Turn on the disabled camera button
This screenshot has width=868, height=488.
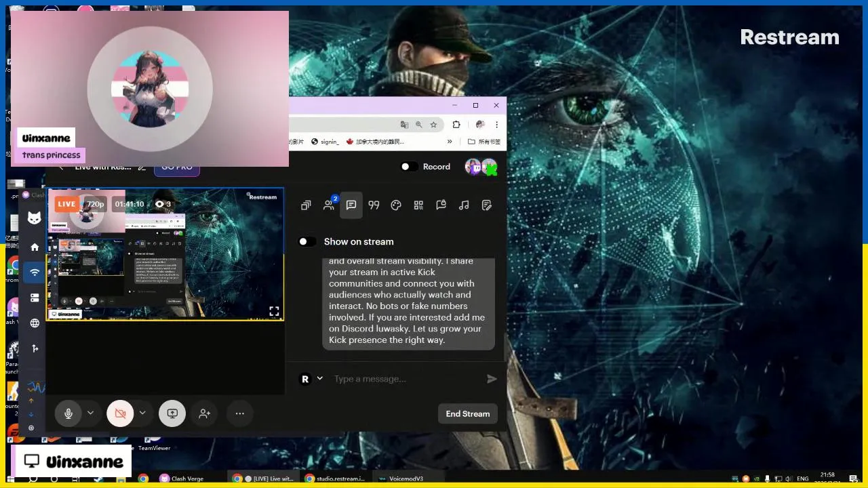point(120,413)
